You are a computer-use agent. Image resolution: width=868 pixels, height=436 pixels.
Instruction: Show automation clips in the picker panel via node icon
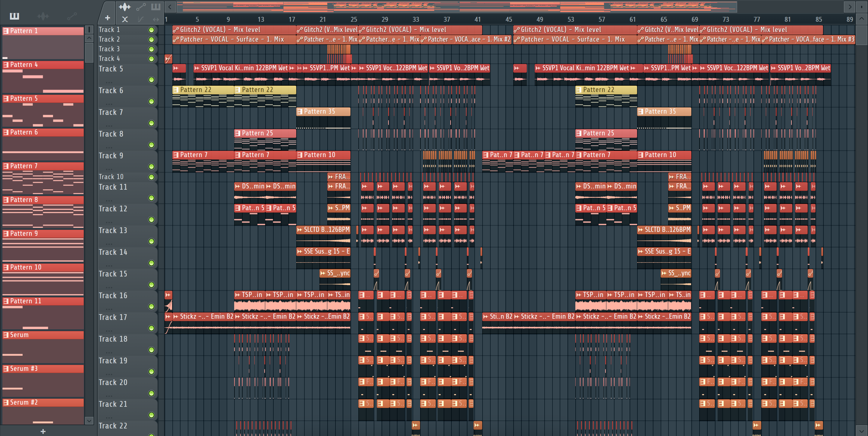tap(72, 16)
